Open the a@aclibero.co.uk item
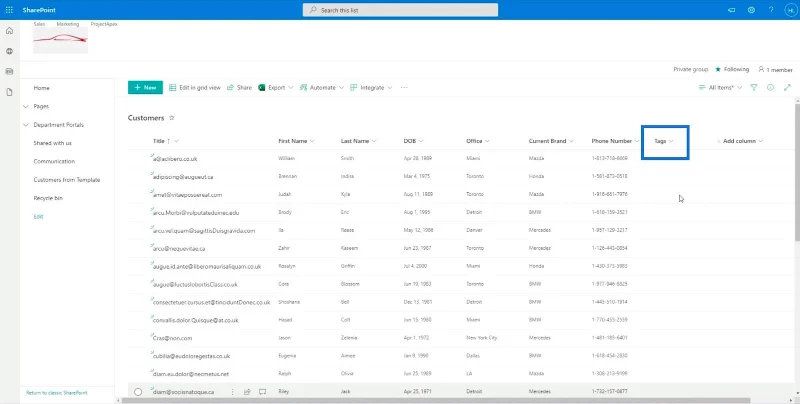The height and width of the screenshot is (404, 800). (175, 159)
